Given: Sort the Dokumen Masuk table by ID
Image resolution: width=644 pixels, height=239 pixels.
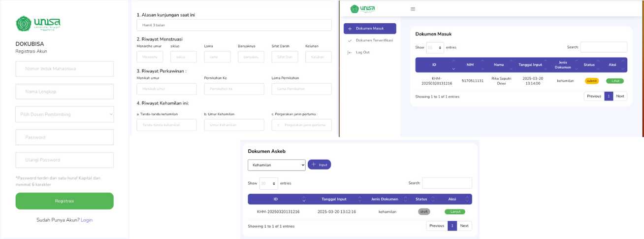Looking at the screenshot, I should [x=434, y=65].
